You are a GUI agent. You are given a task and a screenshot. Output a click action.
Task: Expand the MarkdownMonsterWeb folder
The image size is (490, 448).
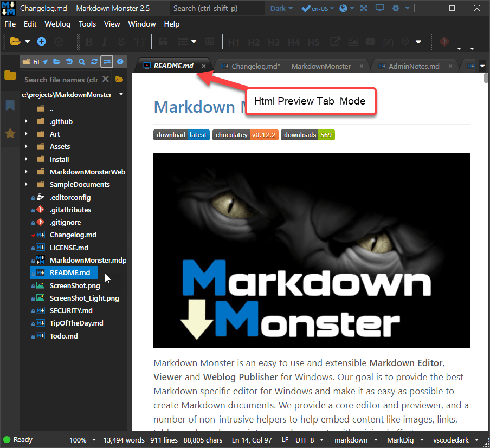point(26,172)
